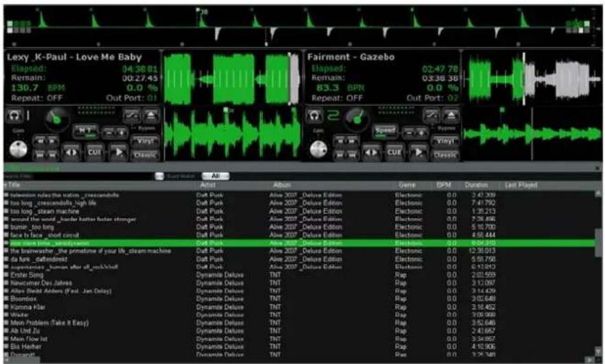Click the reverse arrows button on deck 2
The width and height of the screenshot is (605, 364).
[372, 152]
